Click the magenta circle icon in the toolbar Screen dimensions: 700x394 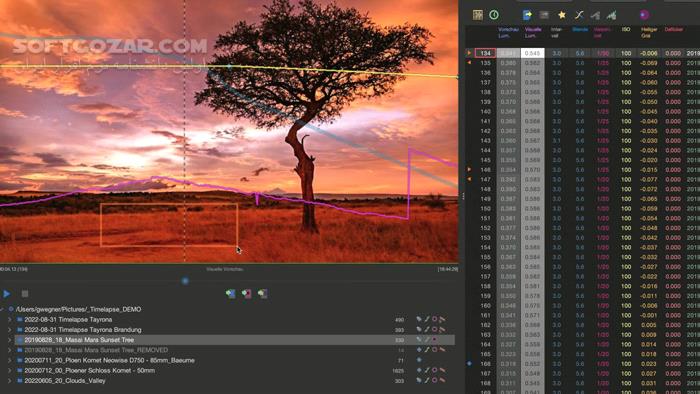(644, 15)
